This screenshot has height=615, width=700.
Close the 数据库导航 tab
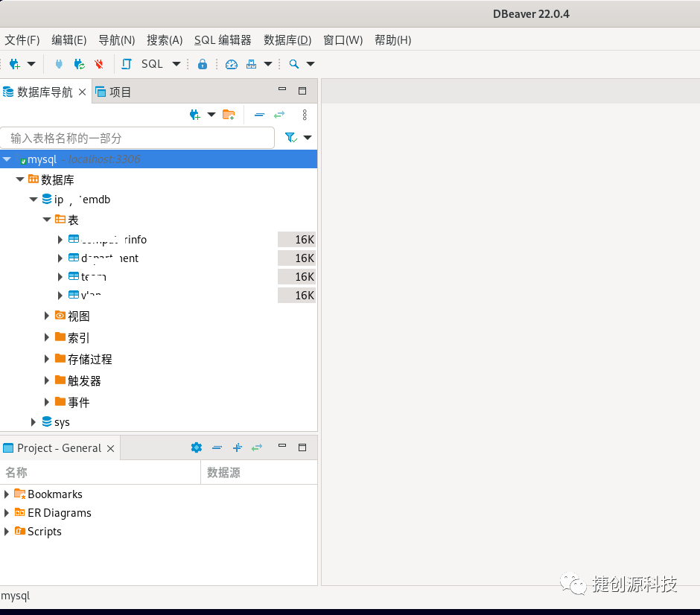tap(82, 92)
